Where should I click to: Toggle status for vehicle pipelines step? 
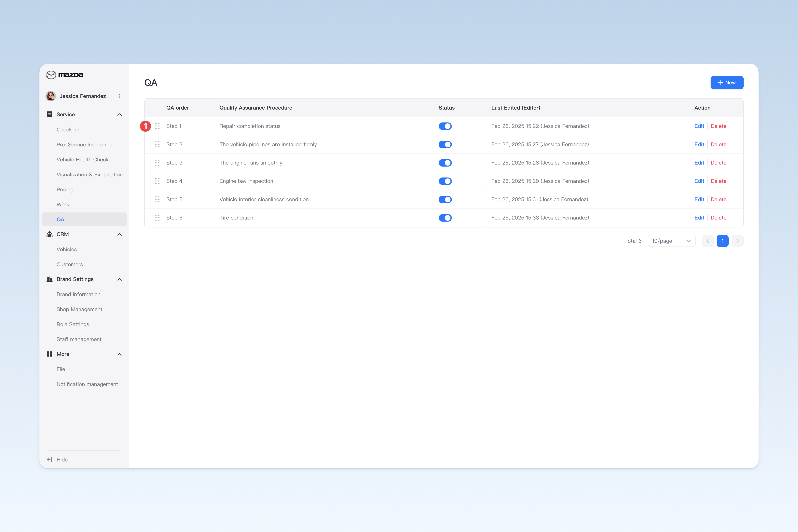click(x=445, y=145)
